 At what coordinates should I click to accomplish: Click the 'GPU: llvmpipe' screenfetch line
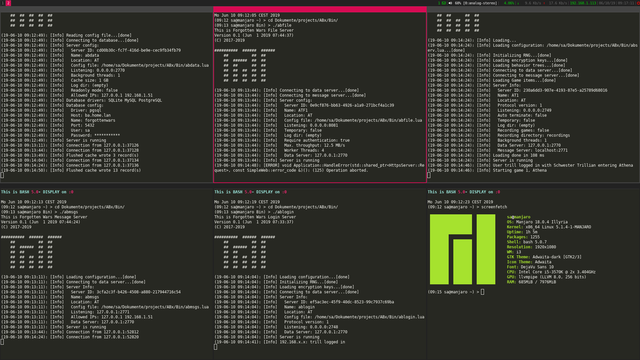(x=547, y=277)
